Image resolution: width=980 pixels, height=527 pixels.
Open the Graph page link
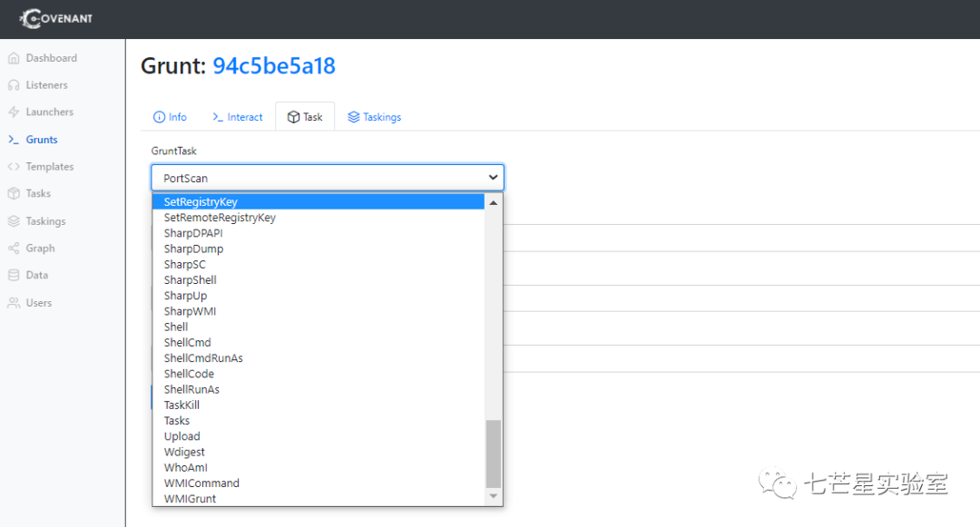click(x=40, y=248)
